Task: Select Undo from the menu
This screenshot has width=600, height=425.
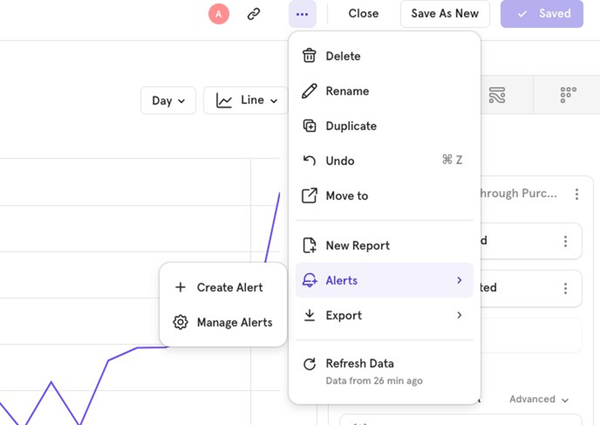Action: (384, 161)
